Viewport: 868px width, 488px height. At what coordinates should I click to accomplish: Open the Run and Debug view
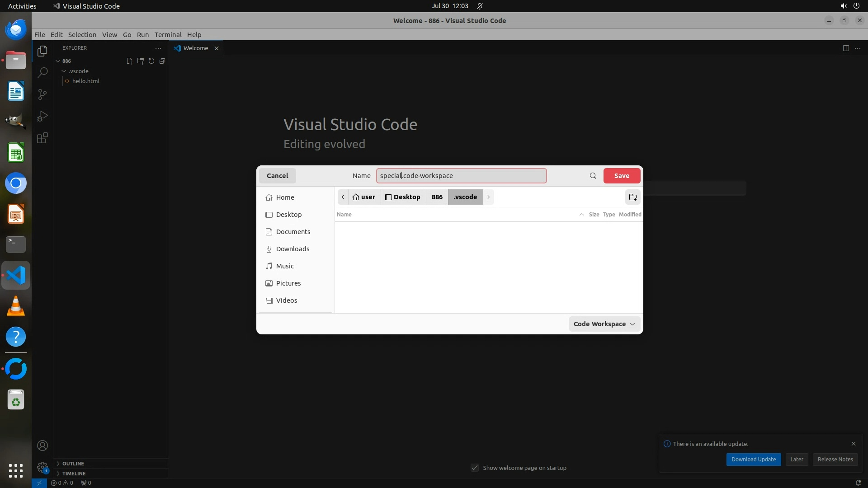pos(42,116)
